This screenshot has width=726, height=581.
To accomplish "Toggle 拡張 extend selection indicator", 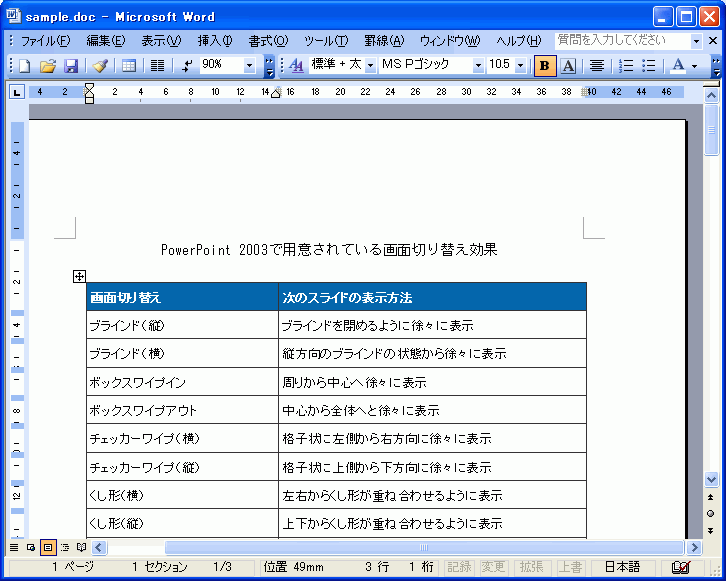I will click(x=531, y=567).
